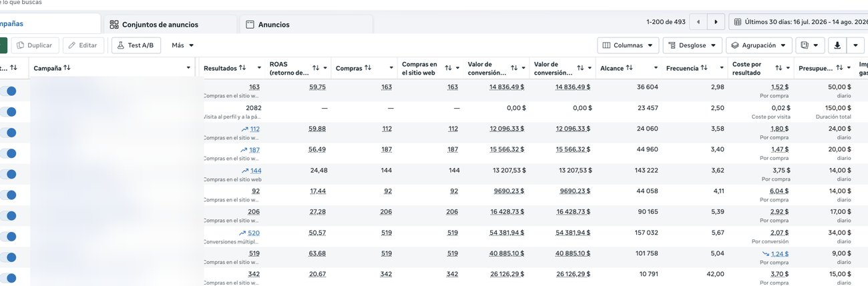The height and width of the screenshot is (286, 868).
Task: Select the Campañas tab
Action: pyautogui.click(x=50, y=24)
